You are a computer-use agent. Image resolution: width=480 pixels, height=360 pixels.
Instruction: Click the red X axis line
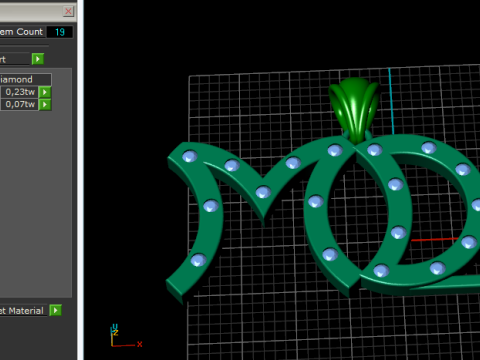(434, 239)
